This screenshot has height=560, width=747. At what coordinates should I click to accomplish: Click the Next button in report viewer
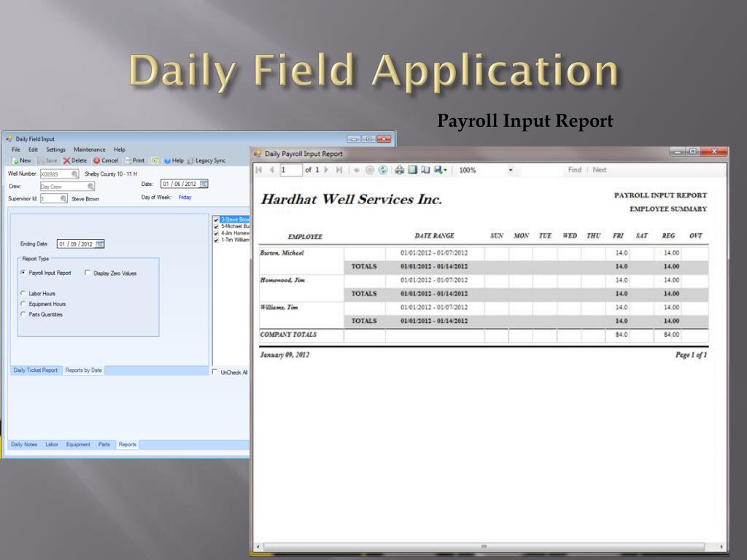[x=600, y=169]
